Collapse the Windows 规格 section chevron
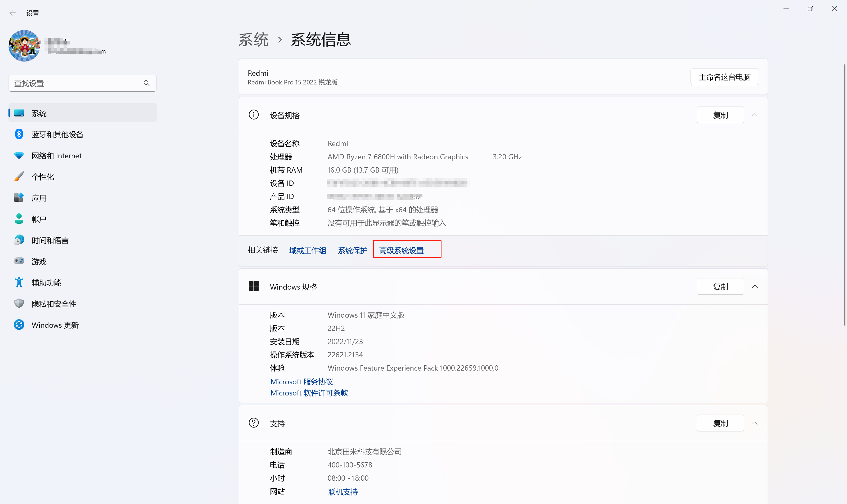 click(x=755, y=287)
